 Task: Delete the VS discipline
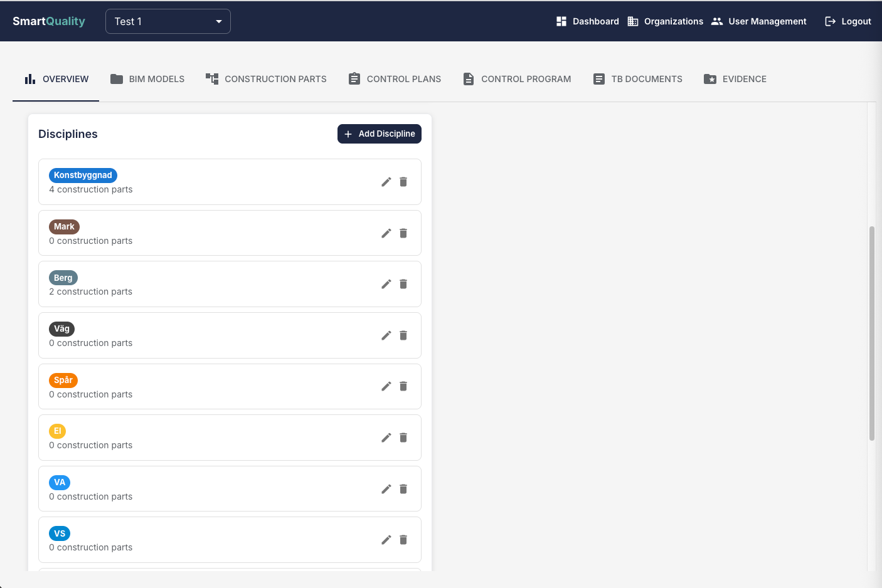point(403,540)
